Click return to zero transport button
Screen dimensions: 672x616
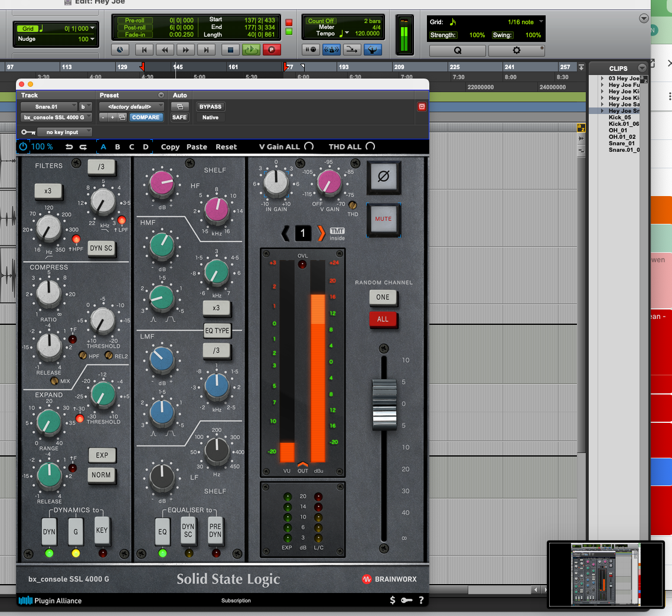pyautogui.click(x=144, y=50)
